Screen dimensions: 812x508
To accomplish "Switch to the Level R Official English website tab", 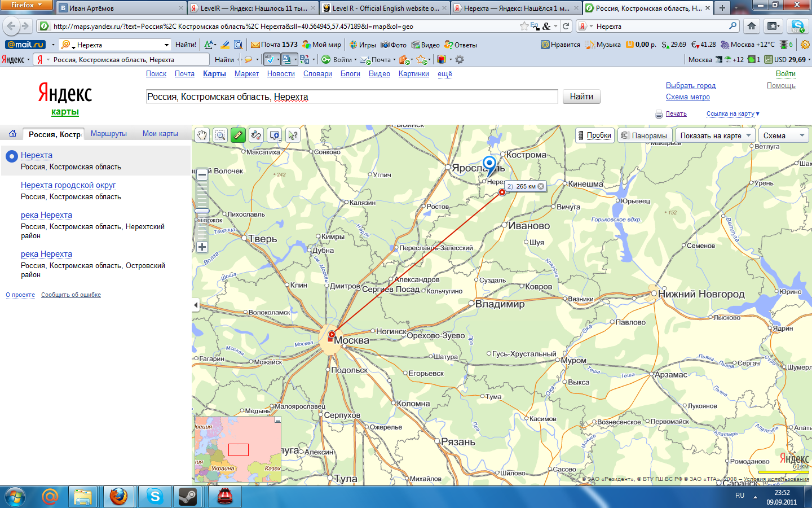I will click(x=385, y=8).
